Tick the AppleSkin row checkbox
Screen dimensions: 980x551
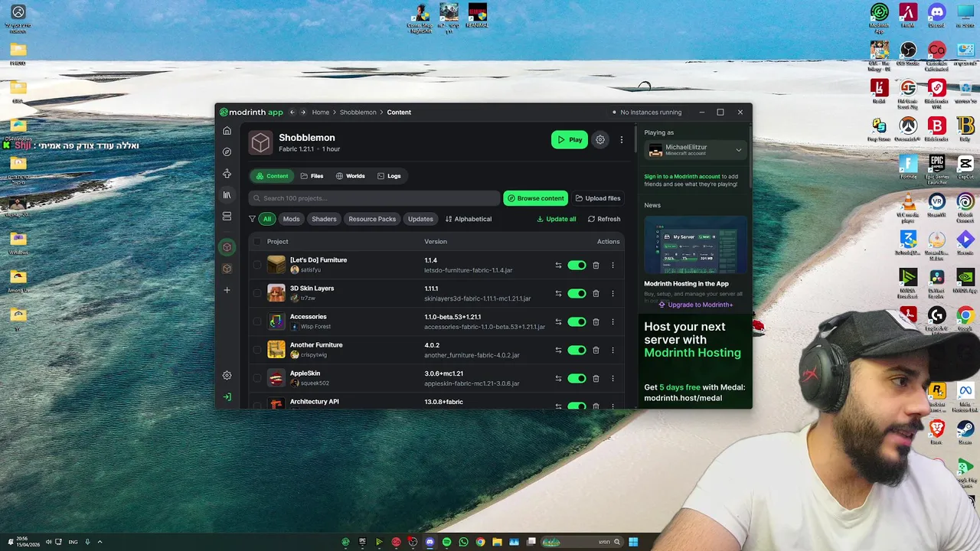[x=257, y=379]
